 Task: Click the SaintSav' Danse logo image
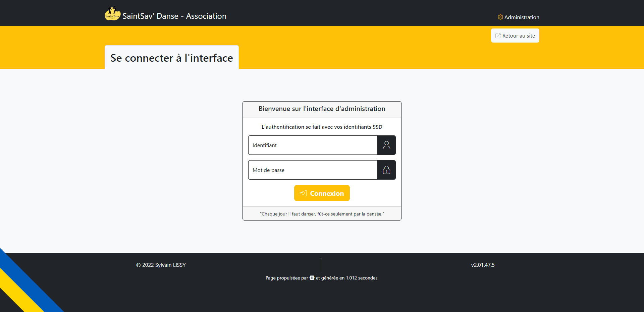(112, 14)
